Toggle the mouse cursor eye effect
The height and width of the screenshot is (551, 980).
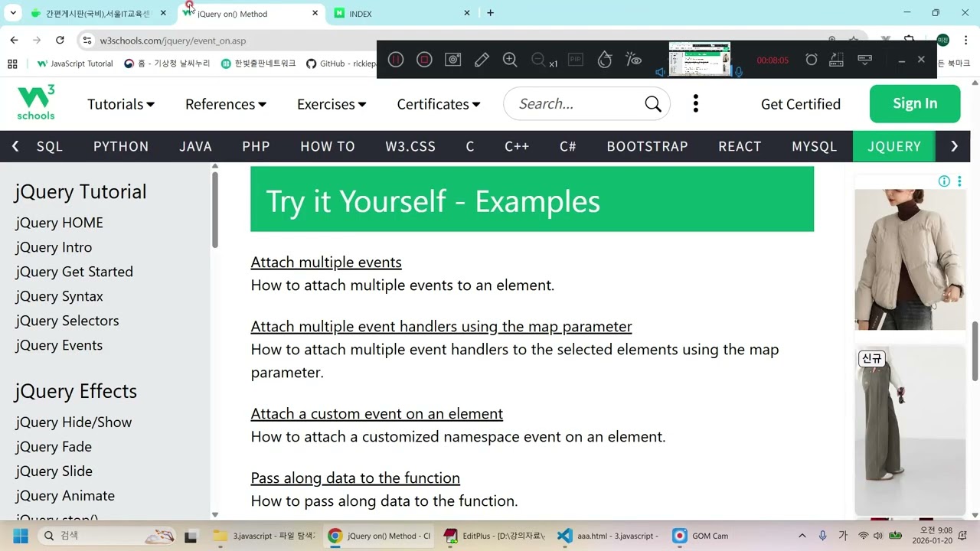[x=633, y=60]
